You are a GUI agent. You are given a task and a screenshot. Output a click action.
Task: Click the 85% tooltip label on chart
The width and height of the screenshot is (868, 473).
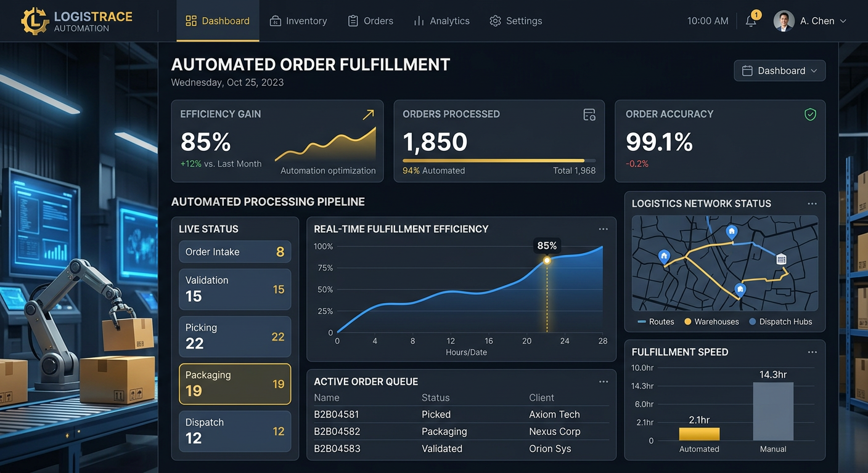click(x=547, y=246)
